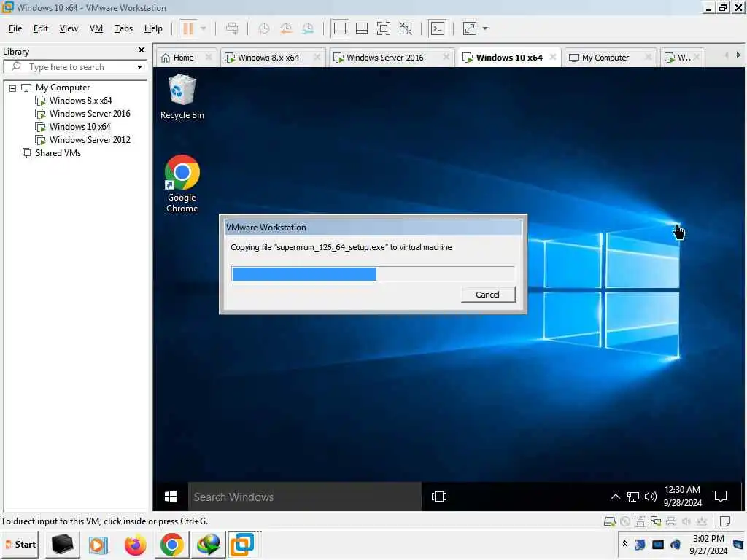Image resolution: width=747 pixels, height=560 pixels.
Task: Click the Recycle Bin icon on guest desktop
Action: [x=182, y=97]
